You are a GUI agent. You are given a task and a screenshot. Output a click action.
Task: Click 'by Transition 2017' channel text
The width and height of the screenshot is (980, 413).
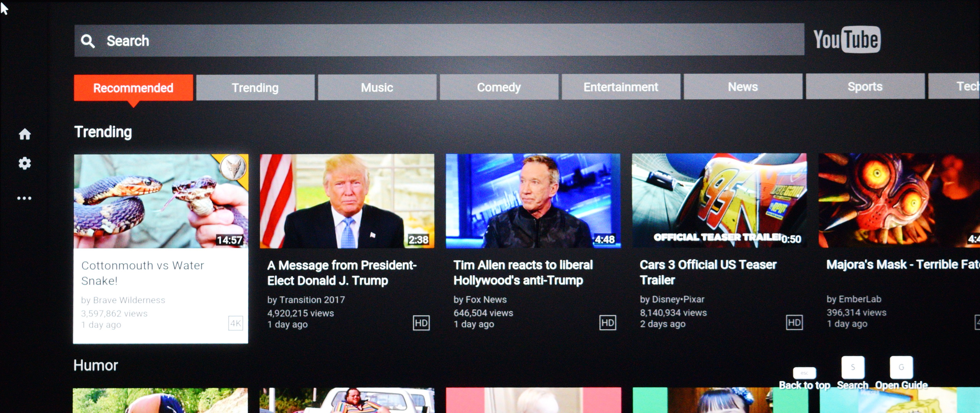306,300
